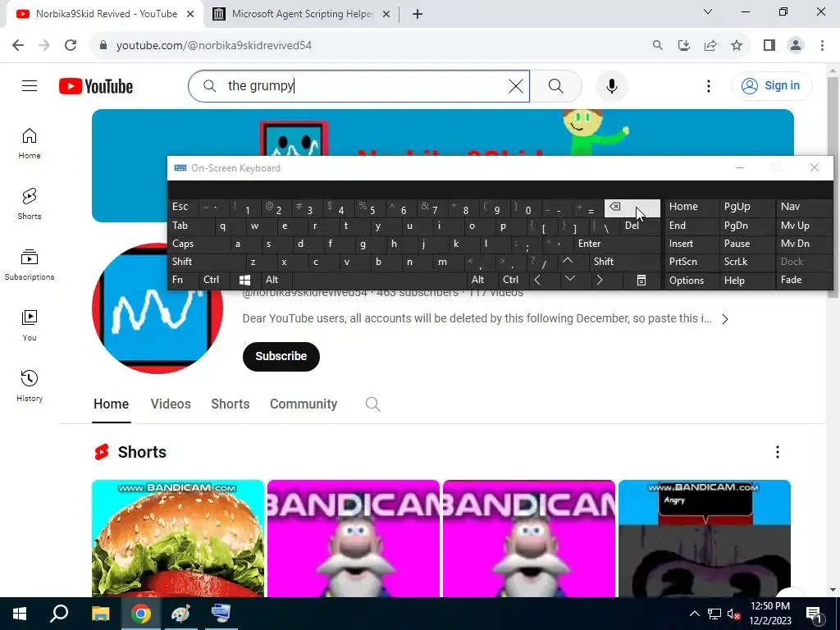Toggle left Ctrl key on On-Screen Keyboard

click(214, 280)
